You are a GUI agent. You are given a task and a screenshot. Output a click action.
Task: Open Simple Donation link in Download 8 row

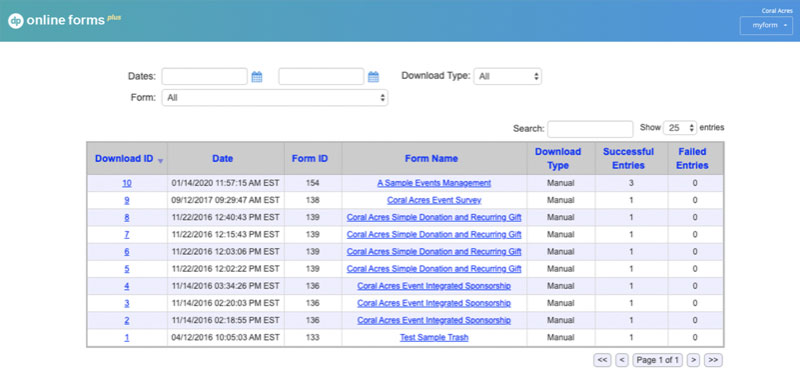pos(434,217)
